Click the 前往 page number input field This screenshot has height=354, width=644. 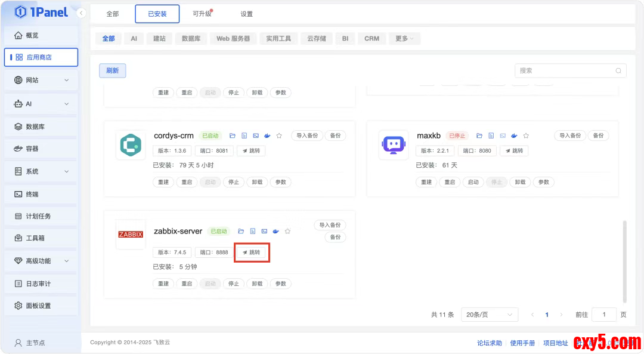(605, 315)
